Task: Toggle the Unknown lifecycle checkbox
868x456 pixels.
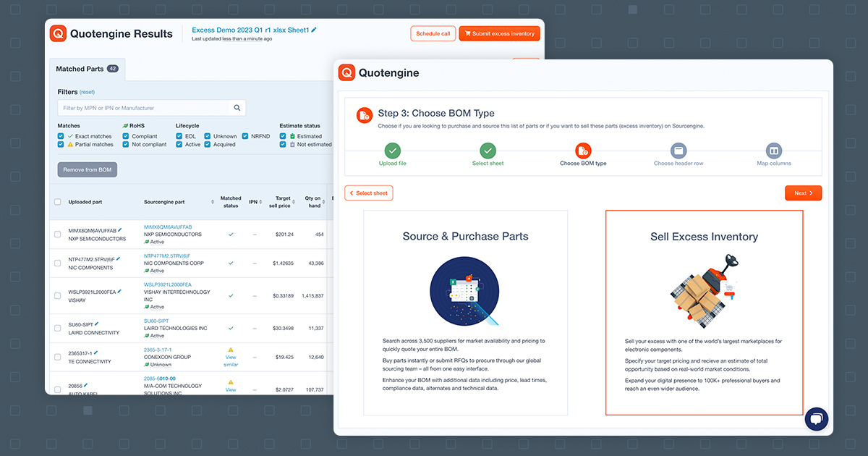Action: (x=208, y=136)
